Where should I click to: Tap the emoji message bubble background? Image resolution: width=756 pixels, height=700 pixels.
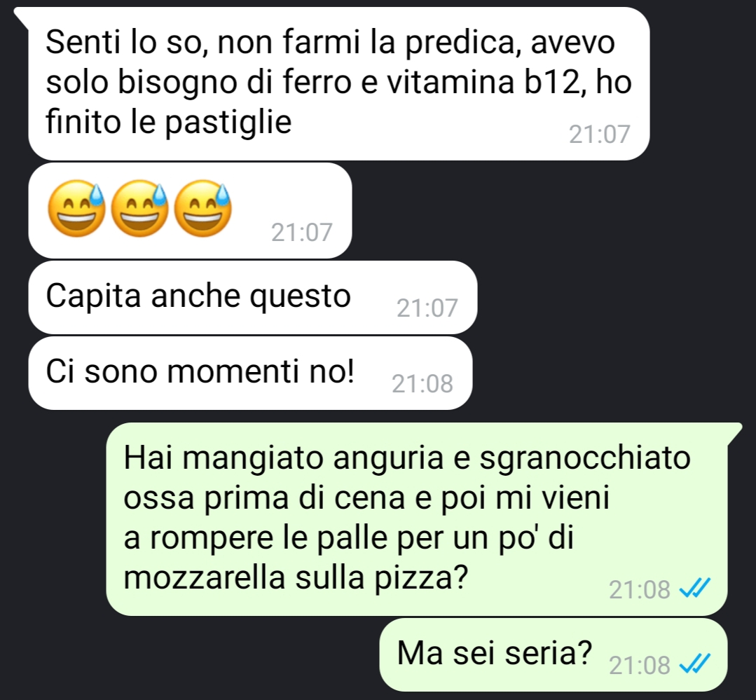(x=190, y=211)
